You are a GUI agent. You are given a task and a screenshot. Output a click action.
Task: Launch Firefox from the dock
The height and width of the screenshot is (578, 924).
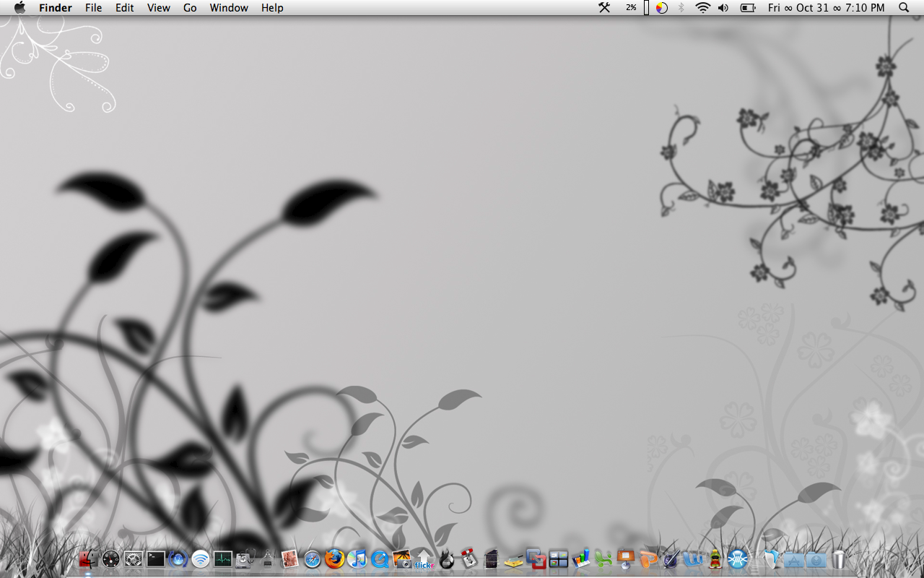click(x=335, y=558)
